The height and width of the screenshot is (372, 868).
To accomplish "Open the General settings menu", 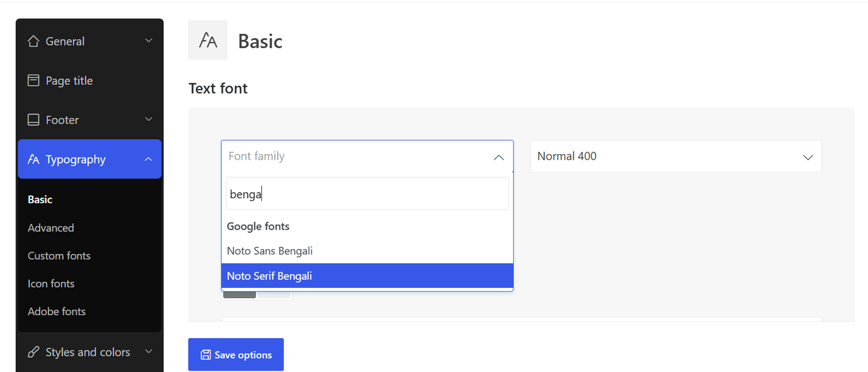I will tap(90, 41).
